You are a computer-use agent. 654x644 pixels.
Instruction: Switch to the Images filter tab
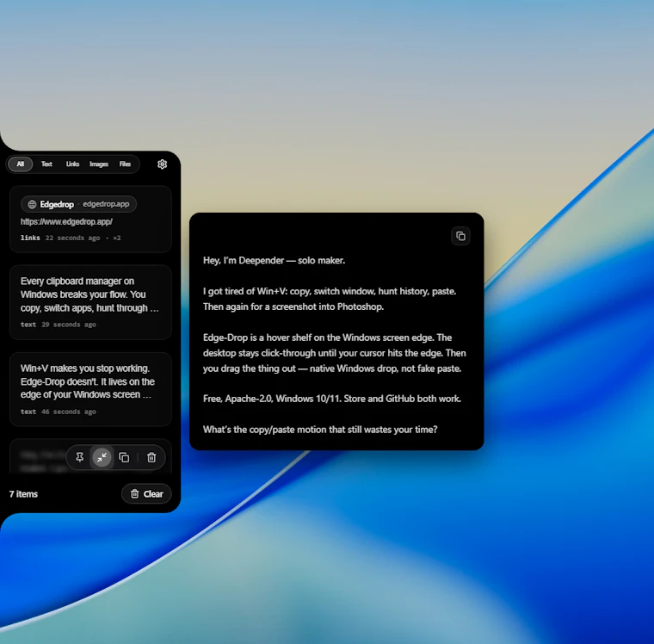tap(99, 164)
